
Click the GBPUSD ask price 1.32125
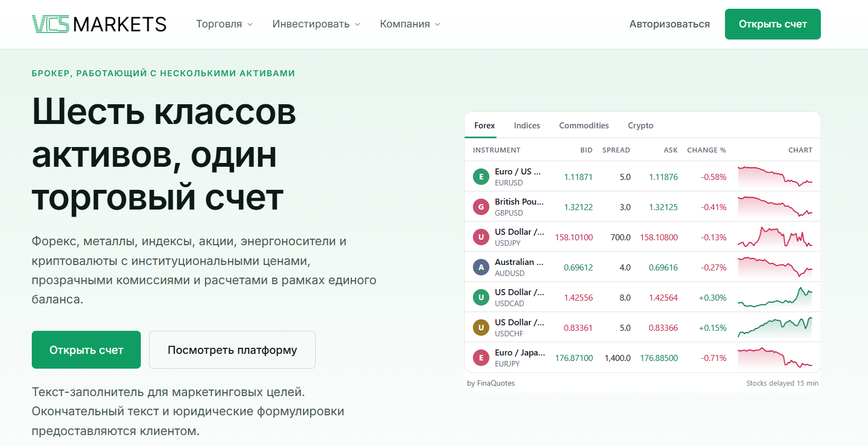[x=663, y=207]
